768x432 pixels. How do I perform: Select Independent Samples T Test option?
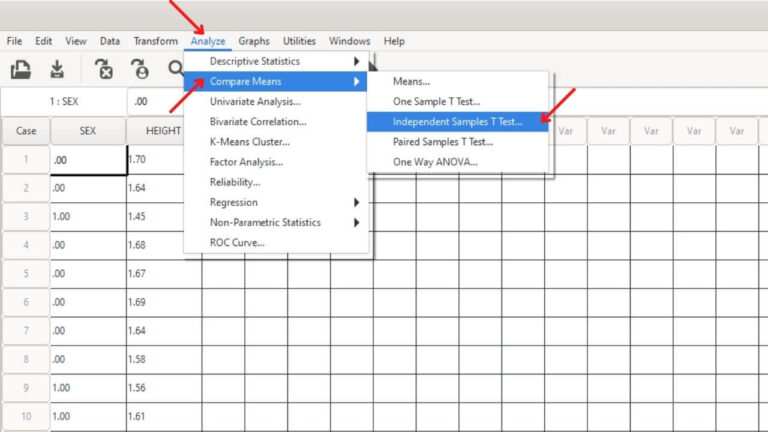coord(457,121)
